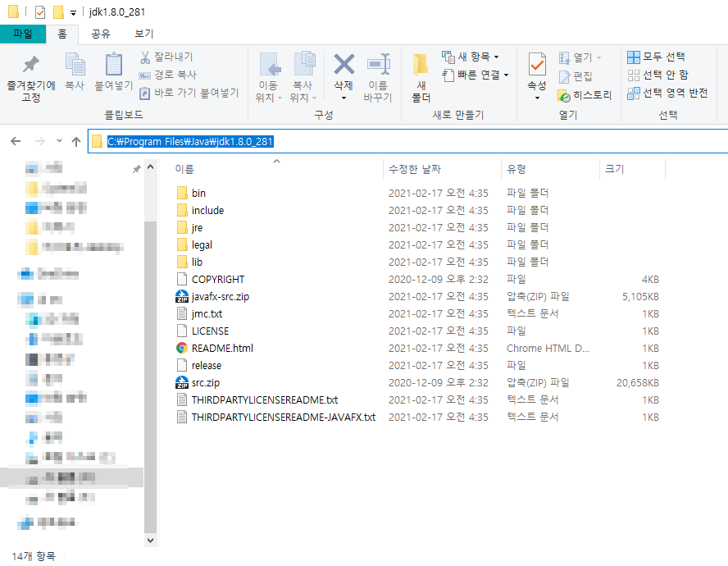Click the 열기 open button
This screenshot has width=728, height=566.
(x=580, y=57)
